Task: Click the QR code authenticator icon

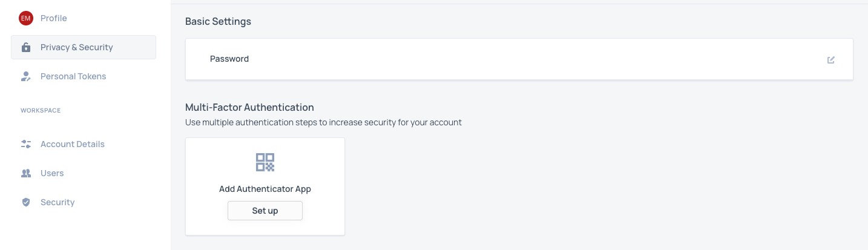Action: coord(265,162)
